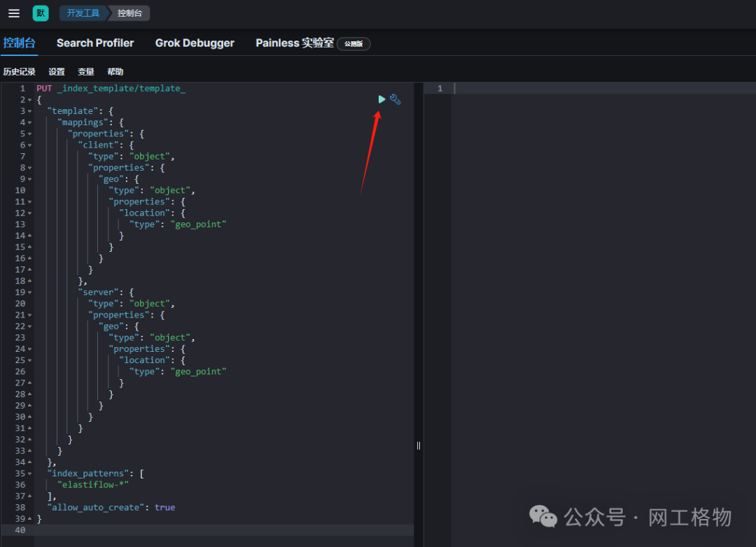Switch to the Grok Debugger tab
This screenshot has height=547, width=756.
(195, 43)
